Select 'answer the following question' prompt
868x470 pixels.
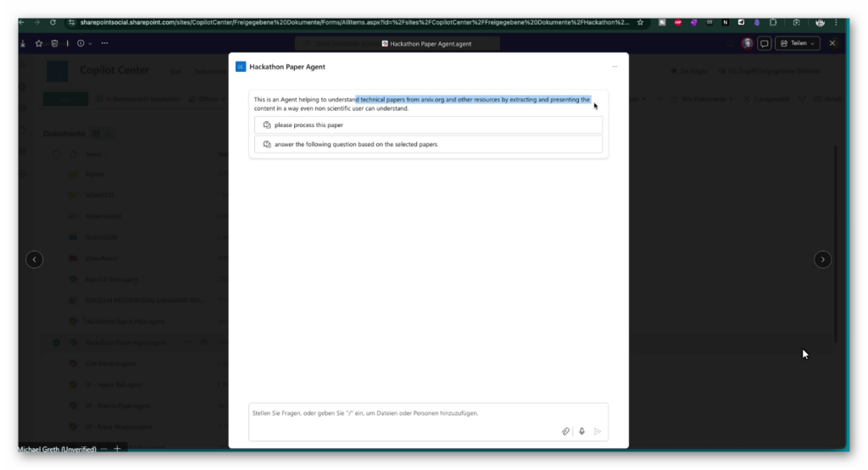428,144
